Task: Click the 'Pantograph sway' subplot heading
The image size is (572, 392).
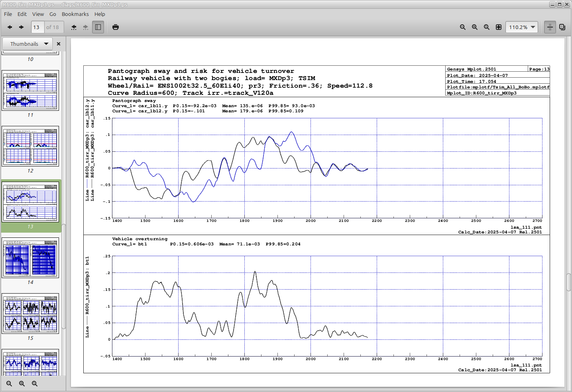Action: click(x=134, y=101)
